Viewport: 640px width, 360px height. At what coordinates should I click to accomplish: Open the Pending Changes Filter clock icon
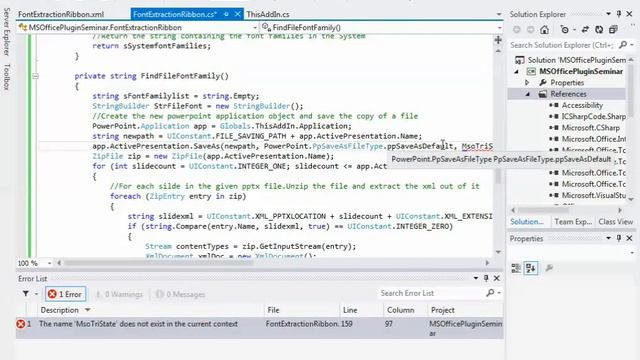coord(564,30)
